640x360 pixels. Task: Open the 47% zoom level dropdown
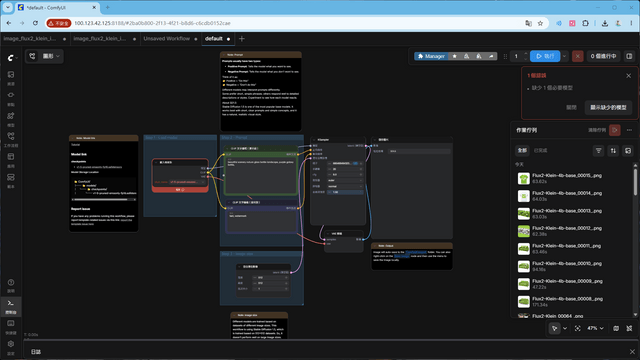596,328
